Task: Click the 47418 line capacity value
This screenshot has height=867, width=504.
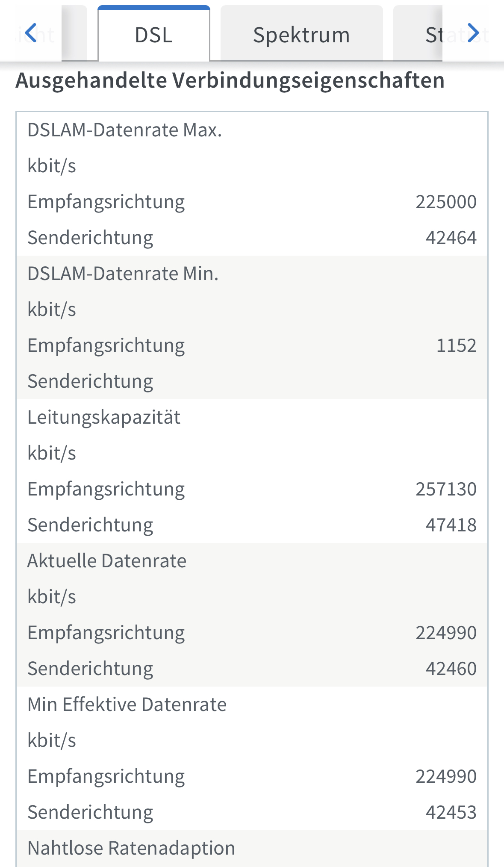Action: click(x=451, y=525)
